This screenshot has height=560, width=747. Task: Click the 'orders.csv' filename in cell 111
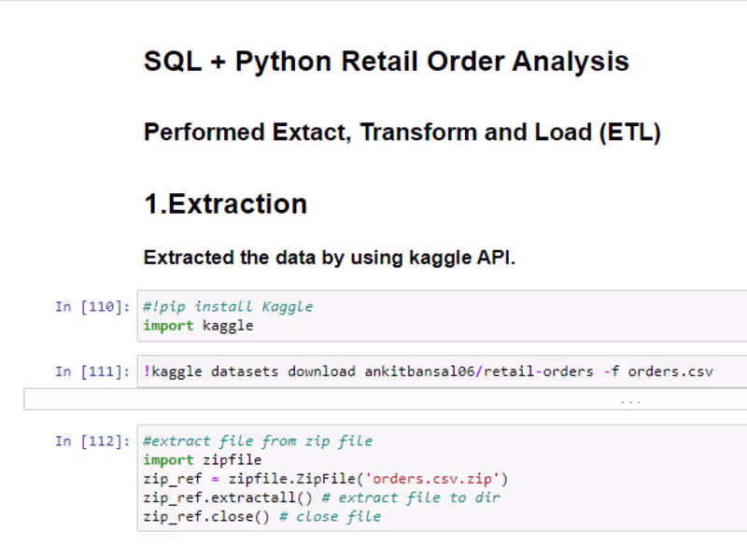point(669,371)
